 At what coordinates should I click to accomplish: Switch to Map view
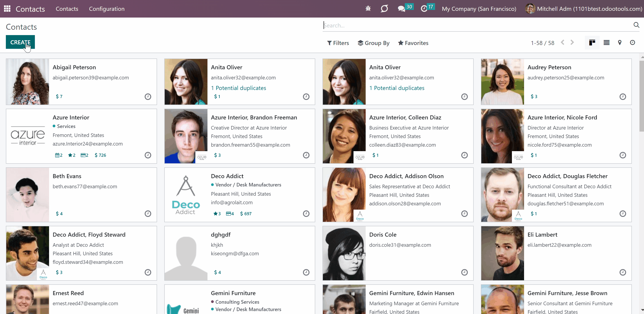pyautogui.click(x=619, y=43)
